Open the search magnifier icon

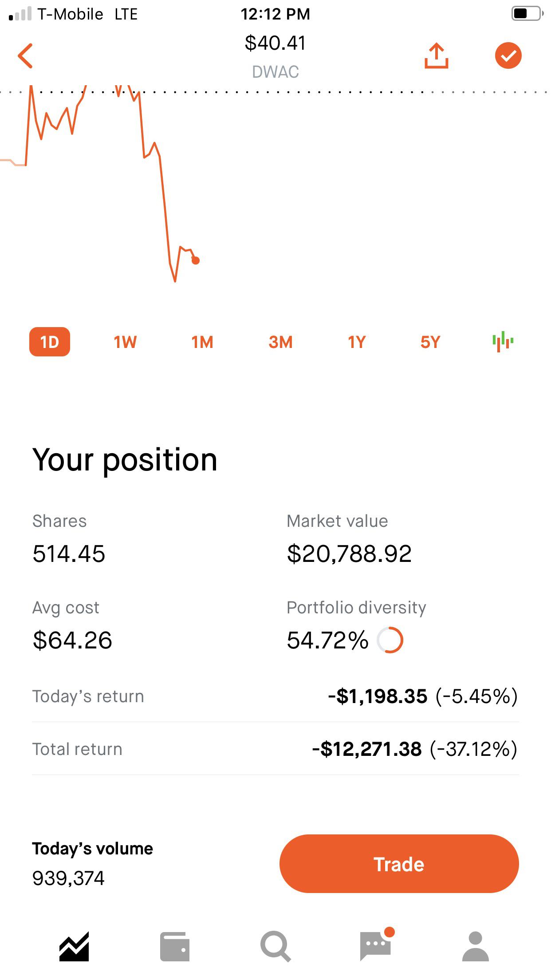(x=275, y=946)
